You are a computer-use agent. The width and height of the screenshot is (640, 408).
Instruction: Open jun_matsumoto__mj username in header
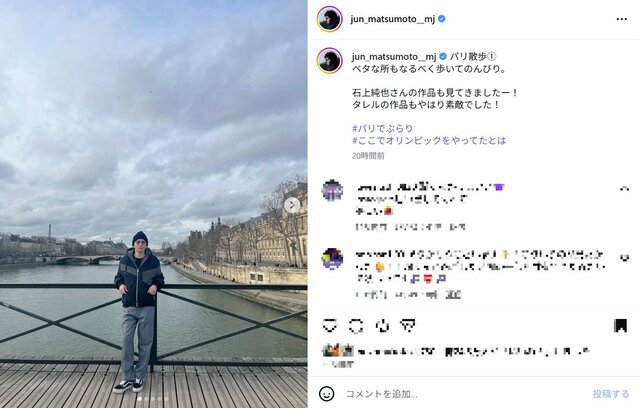point(393,19)
